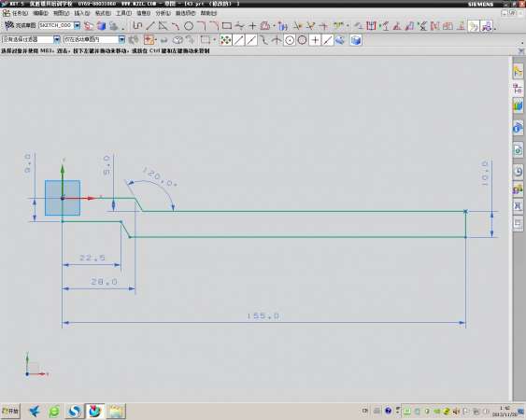Select the Rectangle tool
This screenshot has width=526, height=420.
pos(227,26)
